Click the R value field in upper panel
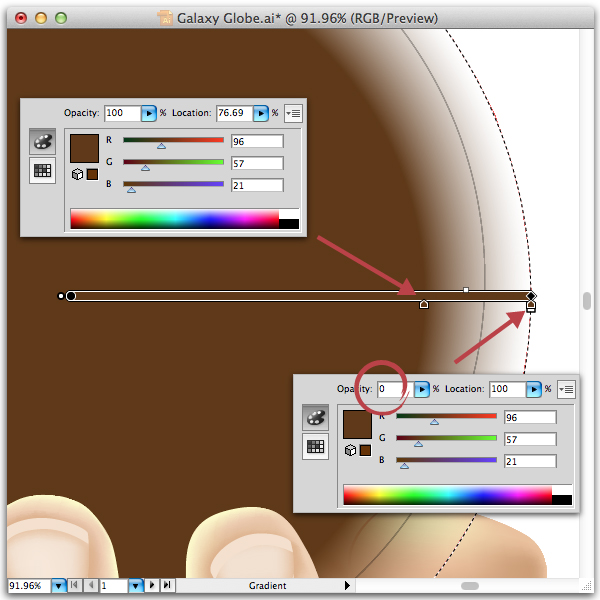Image resolution: width=600 pixels, height=600 pixels. 257,141
